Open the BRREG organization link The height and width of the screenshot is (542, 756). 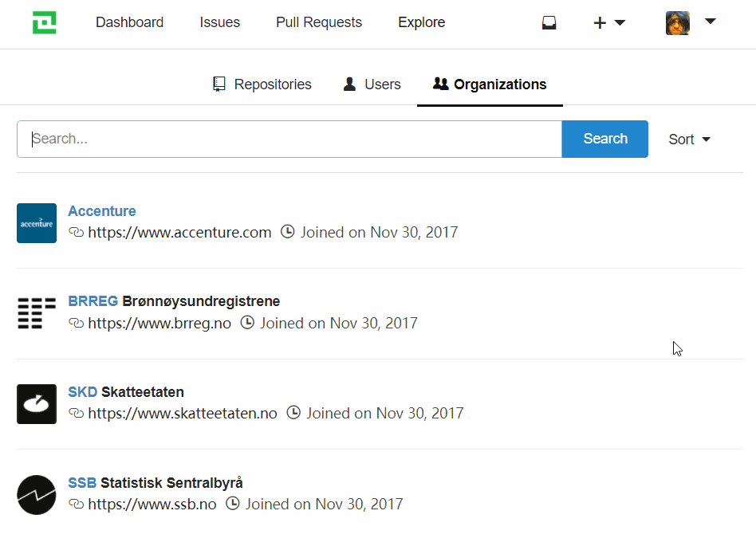(93, 301)
